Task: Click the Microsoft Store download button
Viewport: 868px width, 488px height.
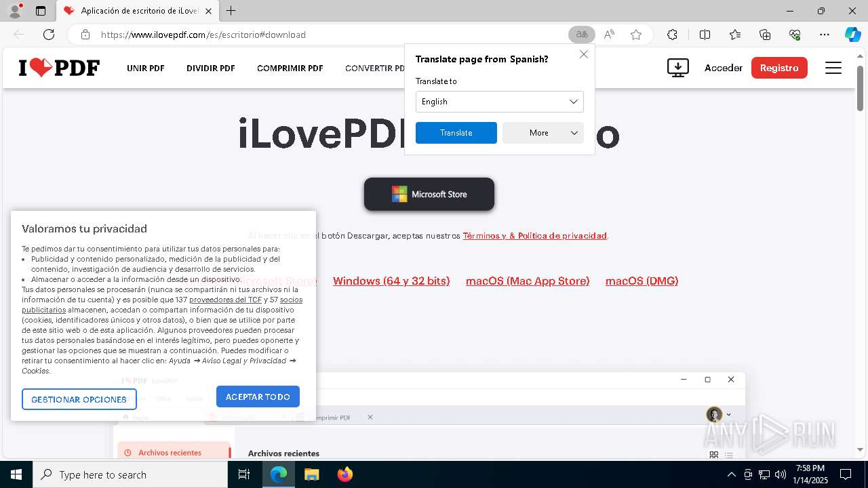Action: click(x=429, y=194)
